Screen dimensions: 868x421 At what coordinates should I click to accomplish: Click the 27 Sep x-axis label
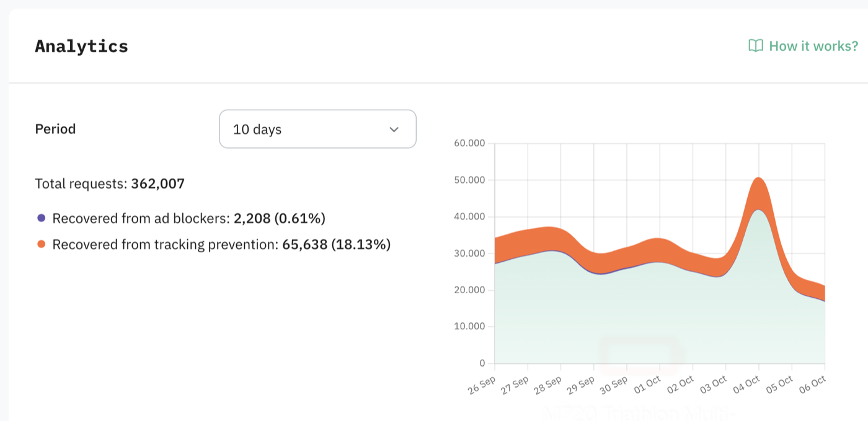point(514,384)
